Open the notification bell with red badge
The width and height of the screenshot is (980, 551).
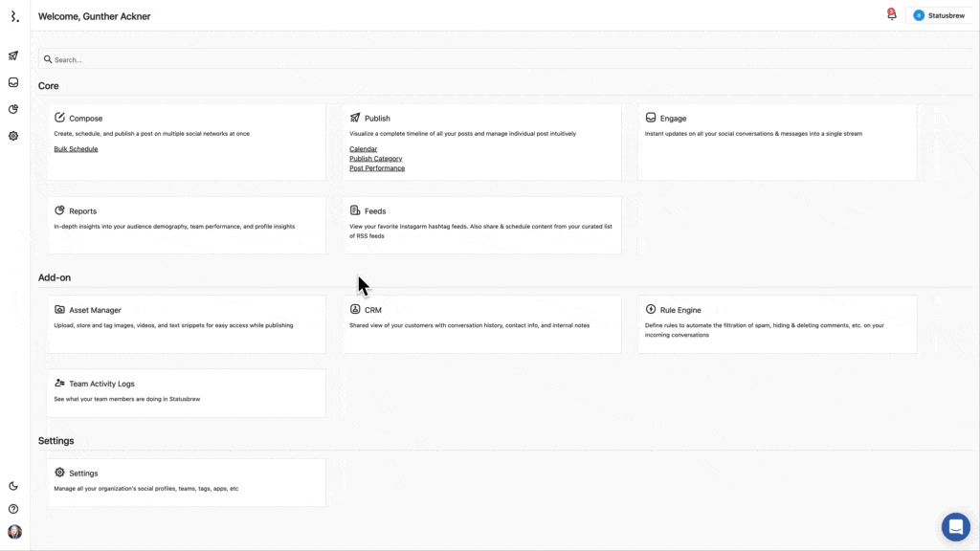click(x=891, y=14)
